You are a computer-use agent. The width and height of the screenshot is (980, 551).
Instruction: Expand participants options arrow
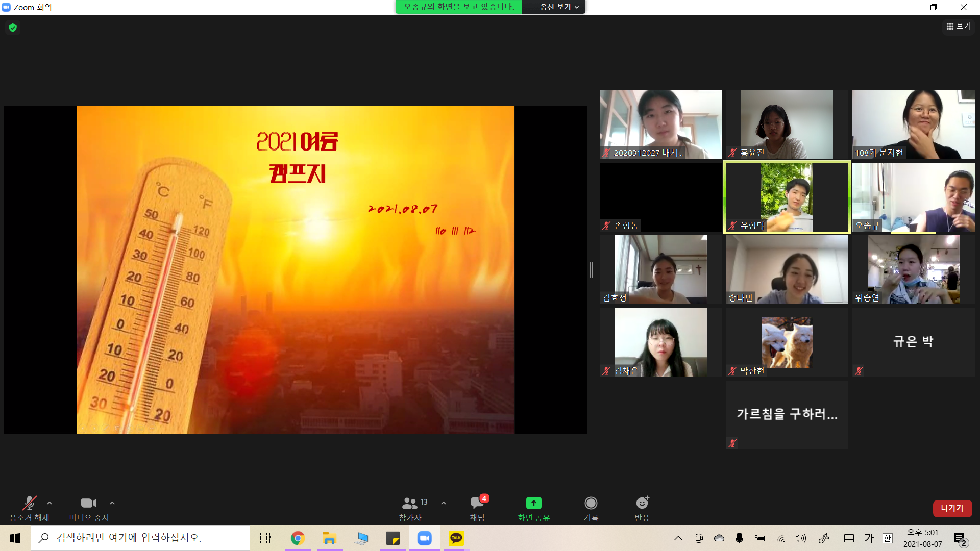444,503
